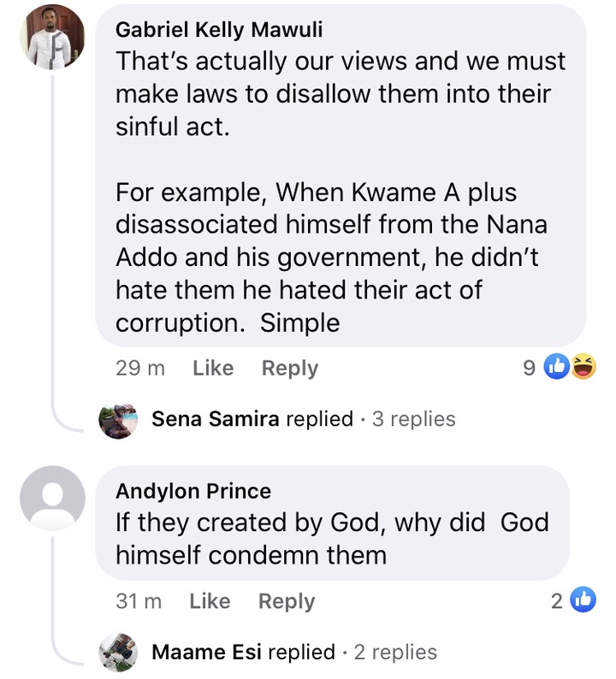Open Andylon Prince's default avatar

[x=53, y=499]
